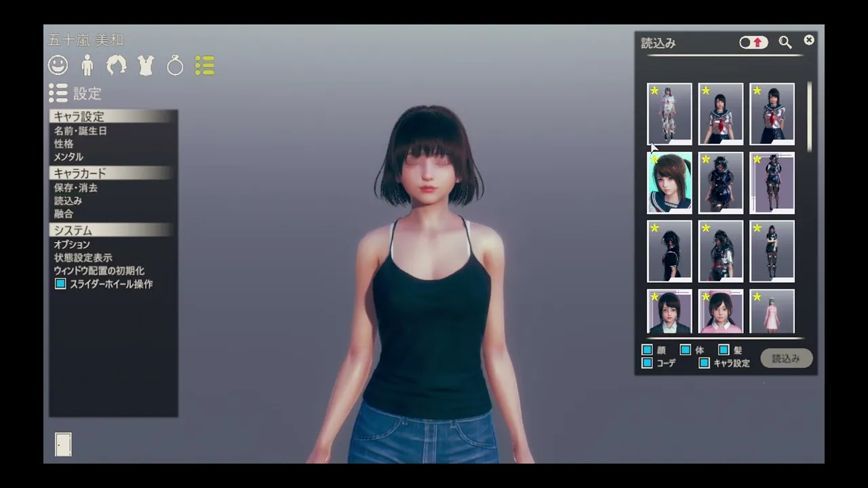Click the キャラカード section header

coord(112,174)
